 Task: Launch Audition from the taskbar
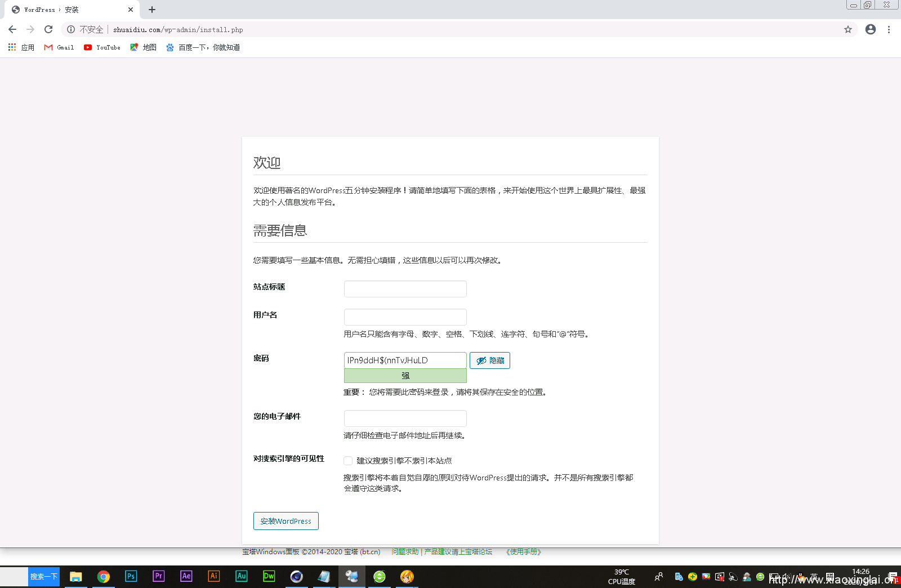coord(242,576)
